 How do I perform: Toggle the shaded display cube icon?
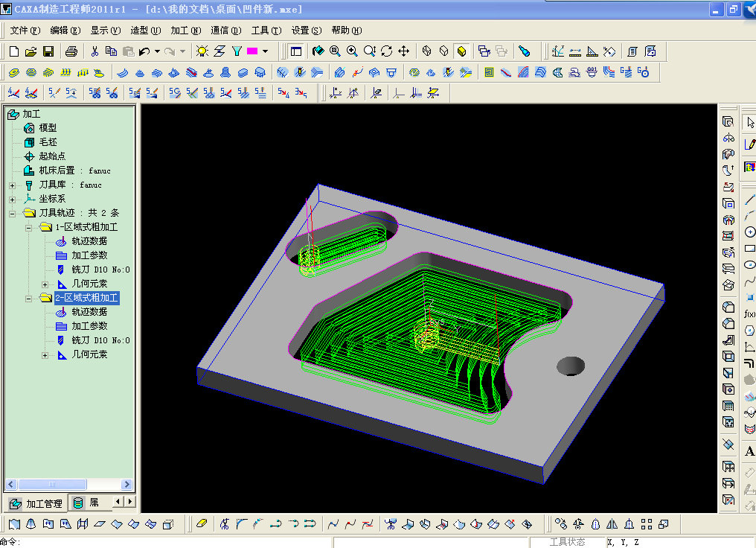461,51
